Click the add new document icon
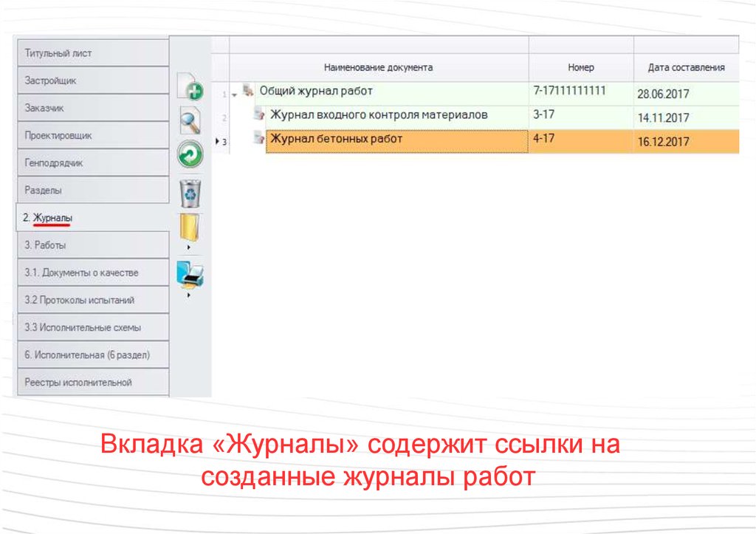Viewport: 756px width, 534px height. [190, 87]
